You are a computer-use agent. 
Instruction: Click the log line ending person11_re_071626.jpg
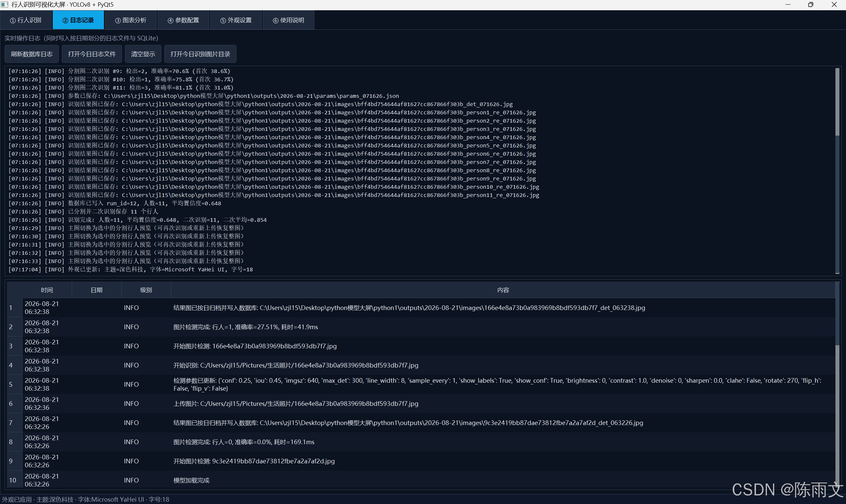pyautogui.click(x=274, y=195)
